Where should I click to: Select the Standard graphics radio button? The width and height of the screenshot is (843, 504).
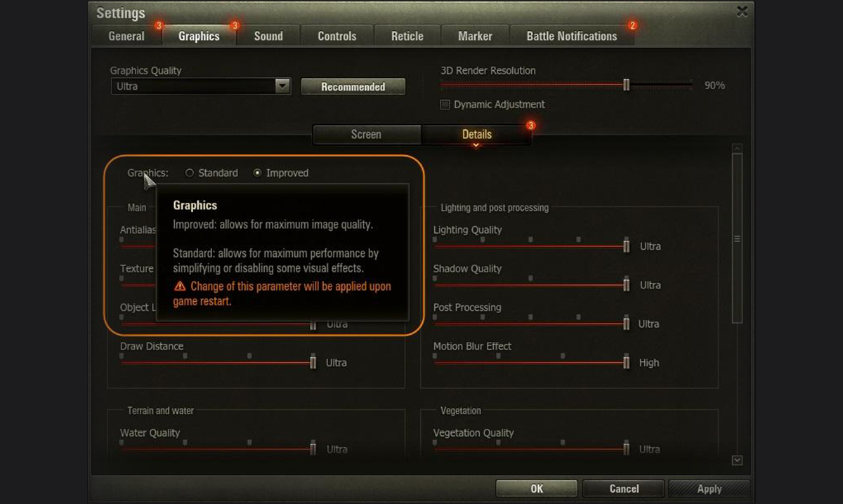tap(190, 173)
